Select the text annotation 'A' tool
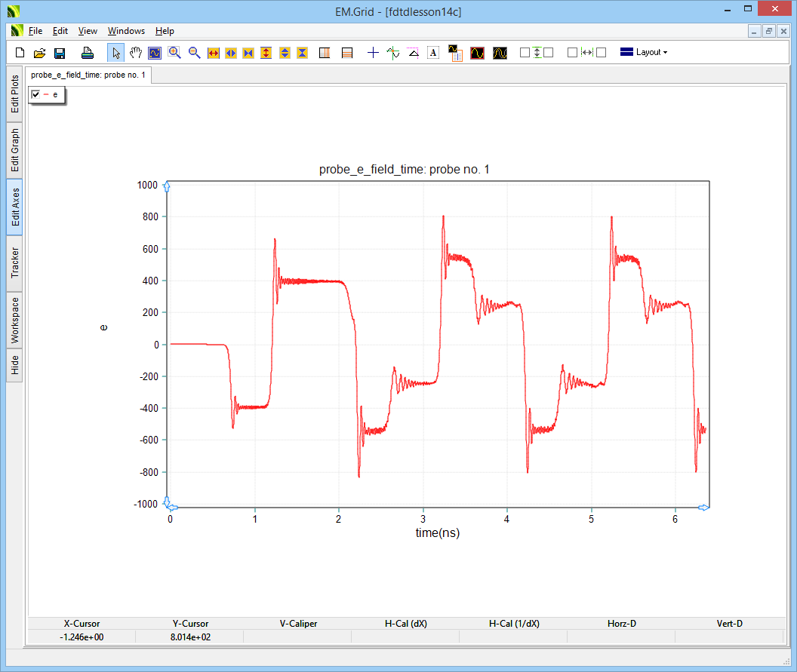797x672 pixels. click(432, 53)
